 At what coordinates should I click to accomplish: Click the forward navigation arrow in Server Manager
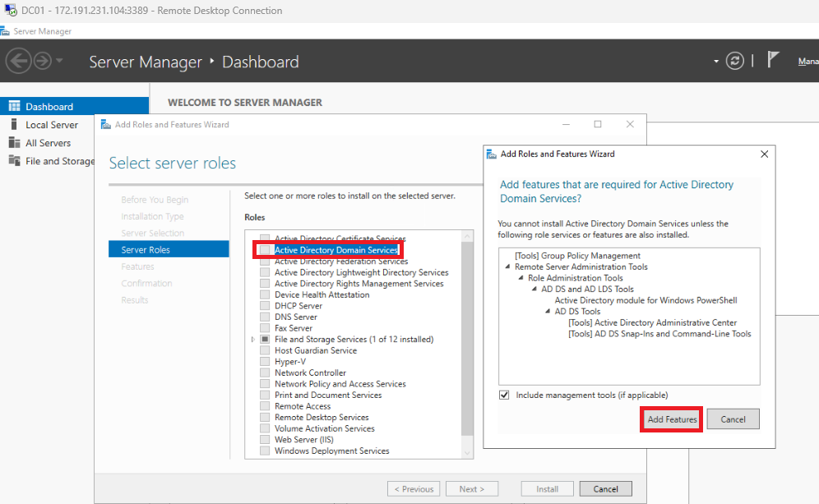42,61
